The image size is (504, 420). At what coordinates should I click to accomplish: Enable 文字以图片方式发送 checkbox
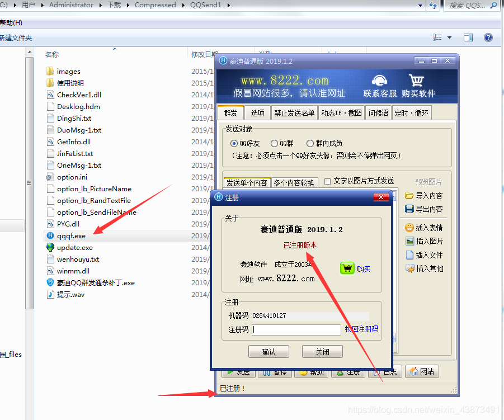pyautogui.click(x=328, y=181)
